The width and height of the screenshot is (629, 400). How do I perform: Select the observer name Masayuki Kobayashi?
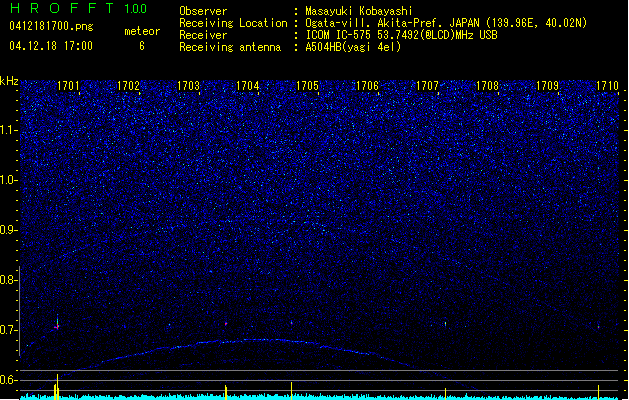(359, 11)
